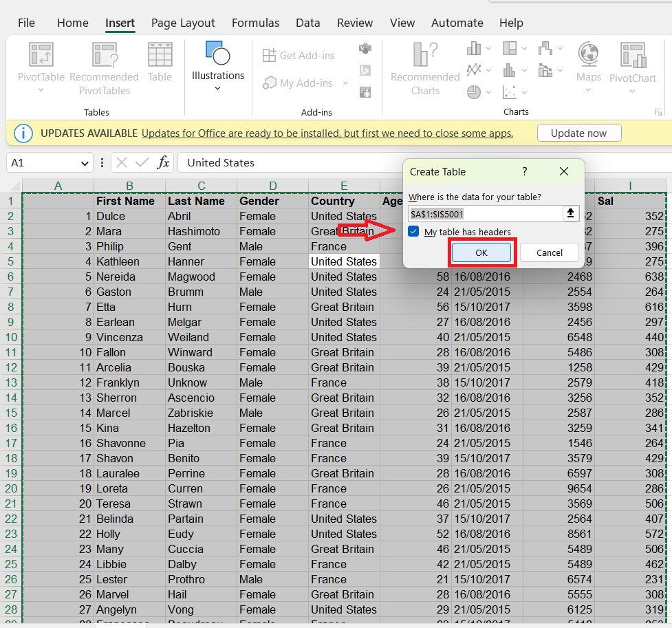Click the People Graph add-in icon
Image resolution: width=672 pixels, height=628 pixels.
coord(365,91)
